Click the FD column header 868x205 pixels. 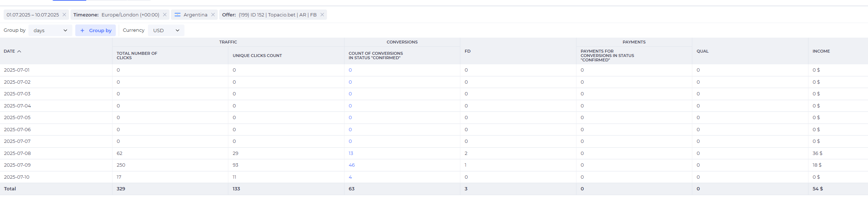point(468,51)
